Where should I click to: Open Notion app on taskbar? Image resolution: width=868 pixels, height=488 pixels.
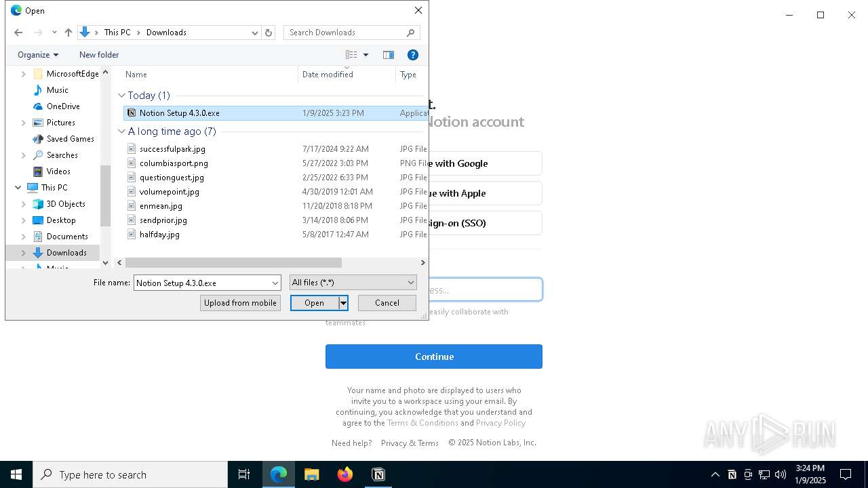(x=378, y=474)
